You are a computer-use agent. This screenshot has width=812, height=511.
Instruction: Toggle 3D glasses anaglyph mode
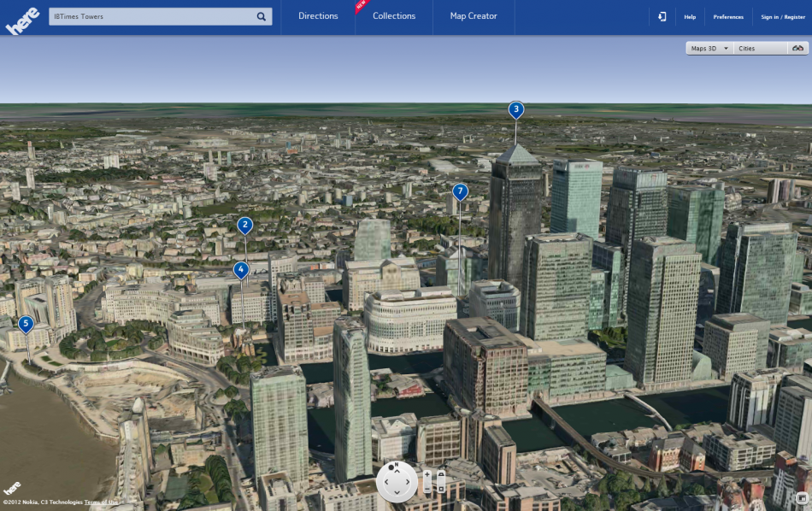coord(798,48)
